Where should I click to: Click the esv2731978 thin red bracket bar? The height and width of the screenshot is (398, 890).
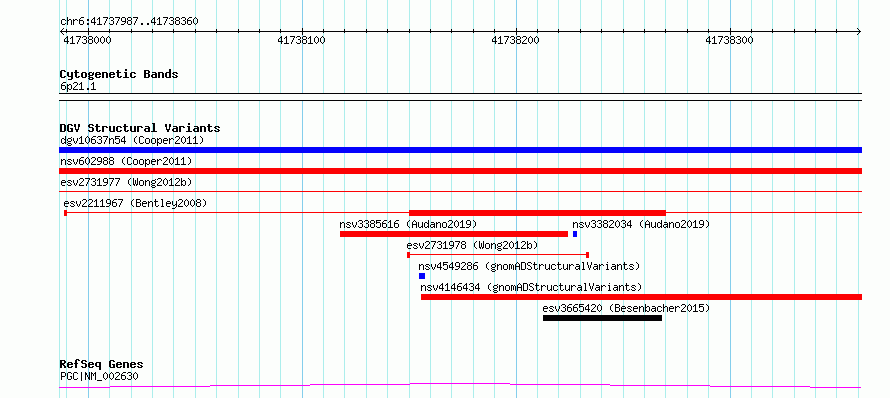pyautogui.click(x=498, y=255)
